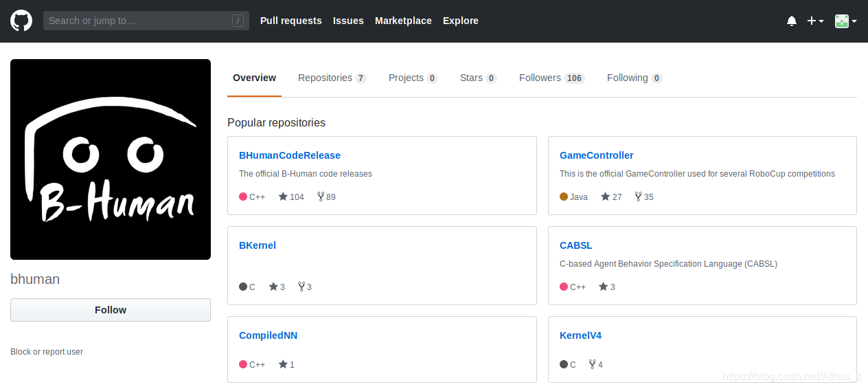This screenshot has height=389, width=868.
Task: Open the GameController repository
Action: click(597, 155)
